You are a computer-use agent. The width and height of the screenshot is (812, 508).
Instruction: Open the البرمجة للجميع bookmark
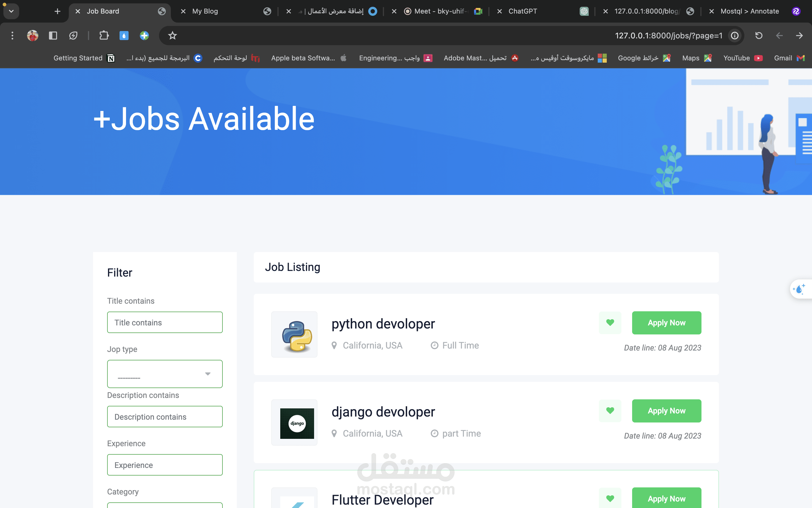[164, 58]
